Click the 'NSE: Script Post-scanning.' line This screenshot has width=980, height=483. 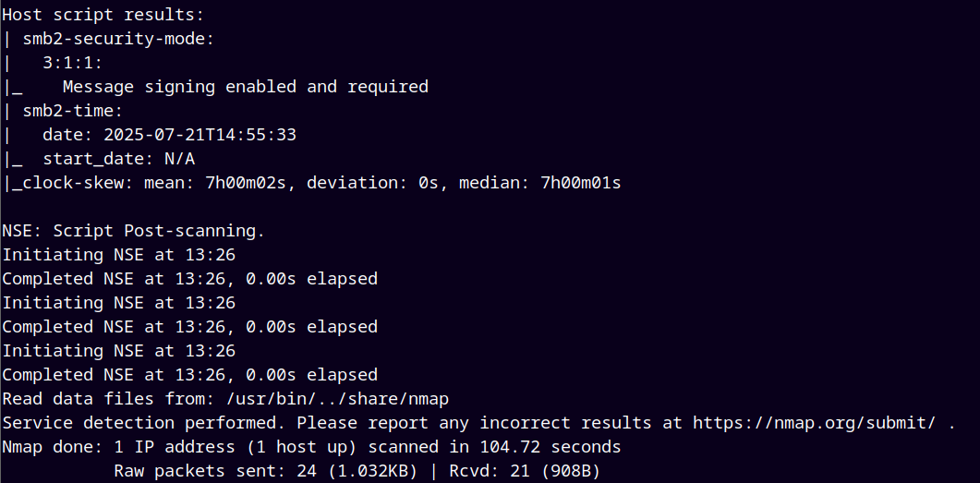[134, 231]
